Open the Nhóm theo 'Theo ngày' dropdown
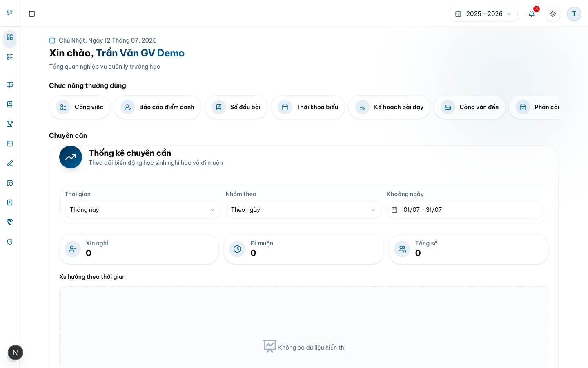This screenshot has width=588, height=368. click(x=304, y=210)
